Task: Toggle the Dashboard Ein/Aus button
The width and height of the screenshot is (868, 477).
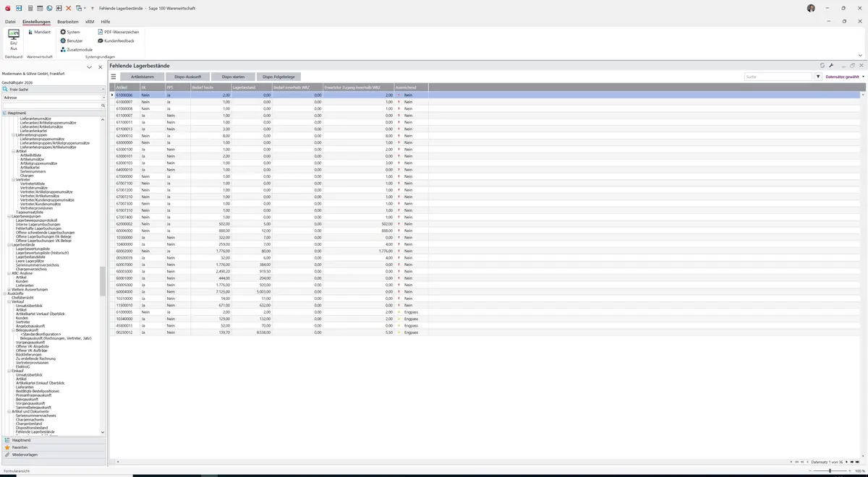Action: click(14, 40)
